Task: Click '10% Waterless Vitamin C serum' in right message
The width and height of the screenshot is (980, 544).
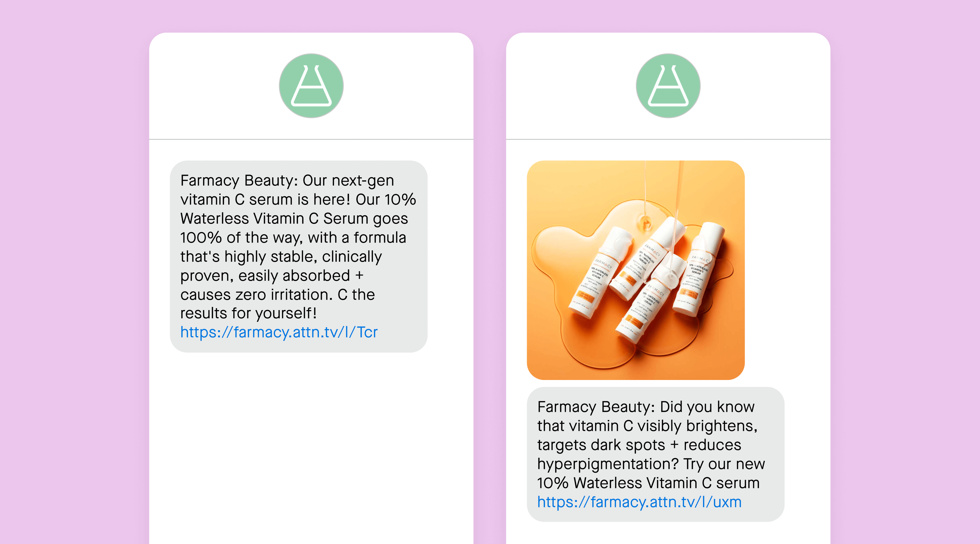Action: pyautogui.click(x=648, y=483)
